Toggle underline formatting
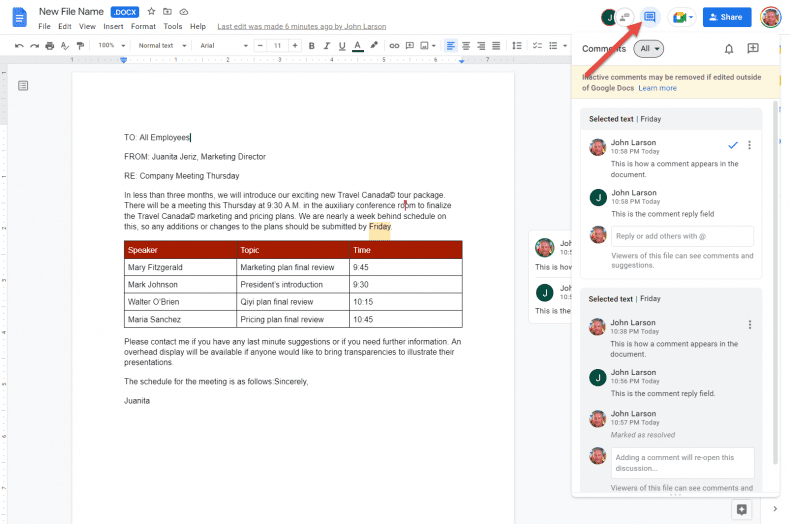 (x=342, y=45)
